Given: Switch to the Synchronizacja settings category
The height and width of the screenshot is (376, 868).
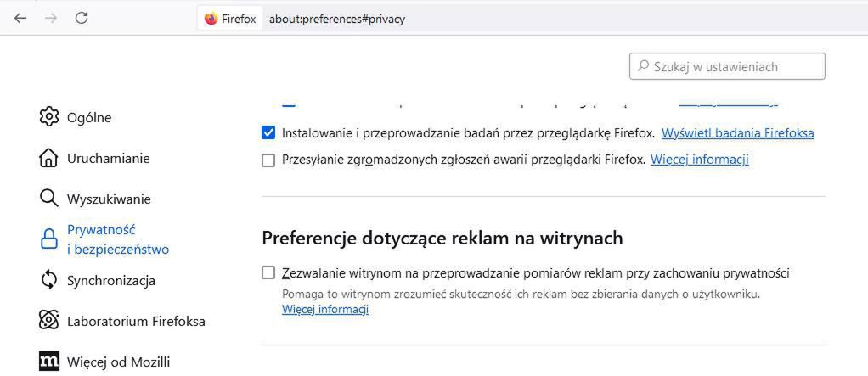Looking at the screenshot, I should (x=110, y=280).
